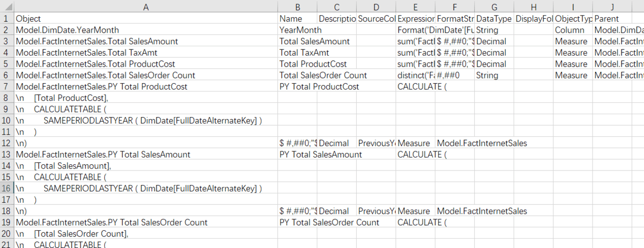Click the '\n)' cell in row 18
The image size is (644, 248).
145,211
